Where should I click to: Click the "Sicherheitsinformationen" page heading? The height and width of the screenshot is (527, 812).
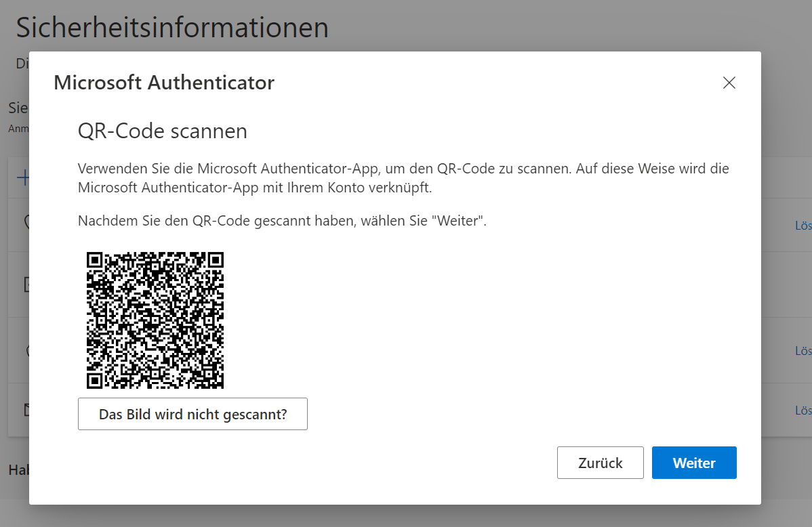[x=172, y=27]
